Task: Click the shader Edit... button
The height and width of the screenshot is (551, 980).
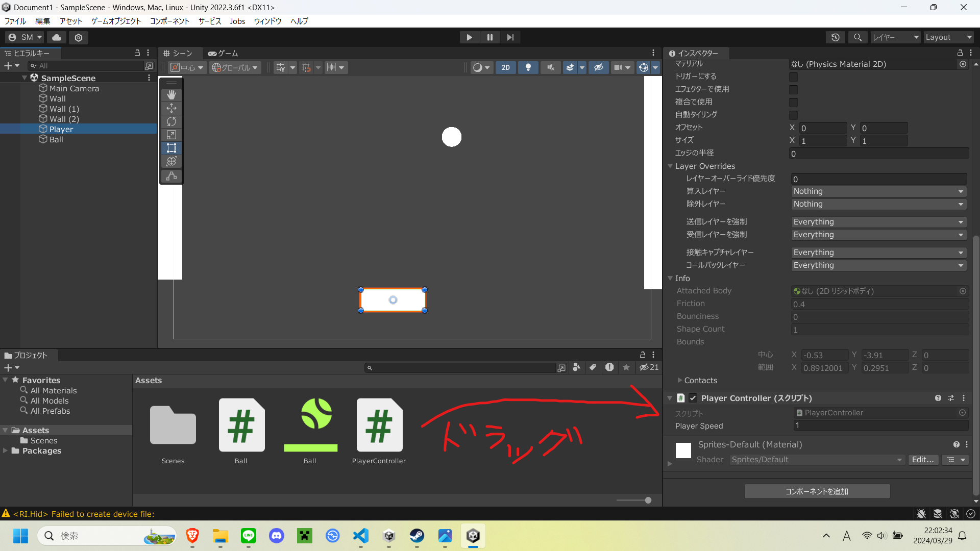Action: [x=923, y=460]
